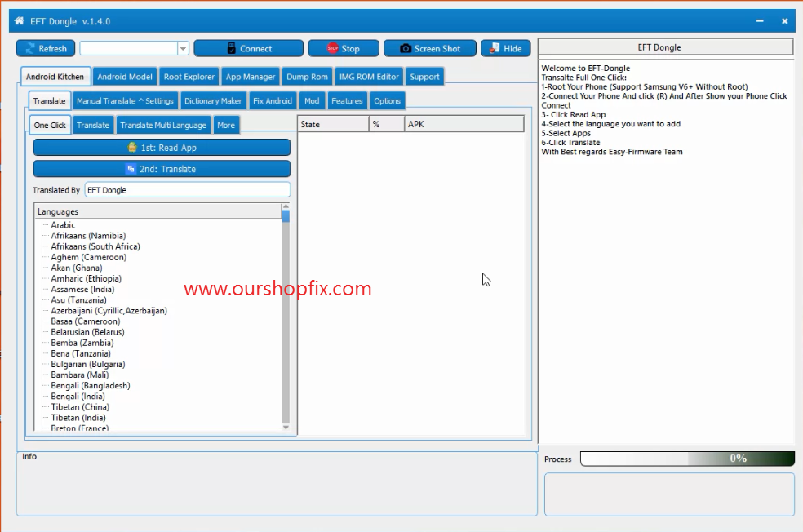
Task: Open the Mod tab
Action: (x=312, y=101)
